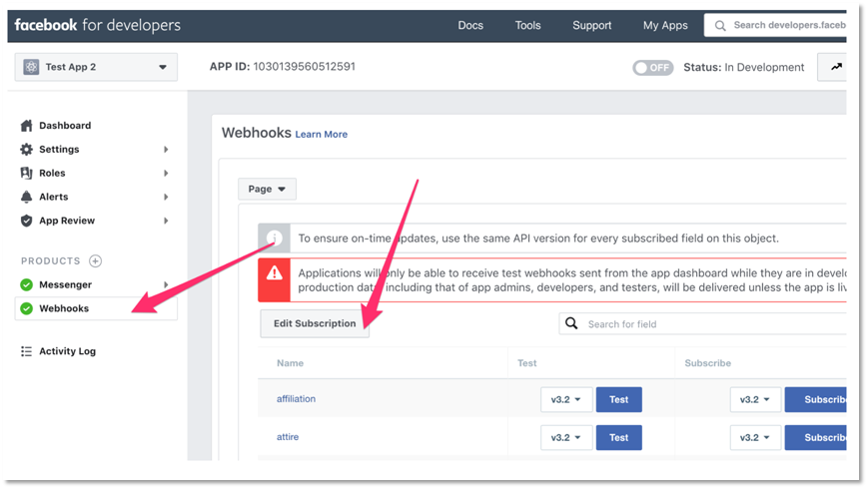
Task: Click the red warning triangle icon
Action: coord(274,273)
